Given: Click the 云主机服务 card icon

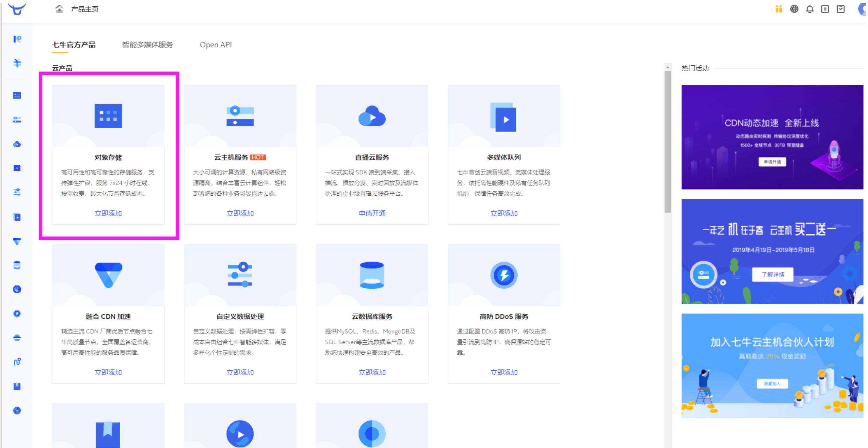Looking at the screenshot, I should coord(240,116).
